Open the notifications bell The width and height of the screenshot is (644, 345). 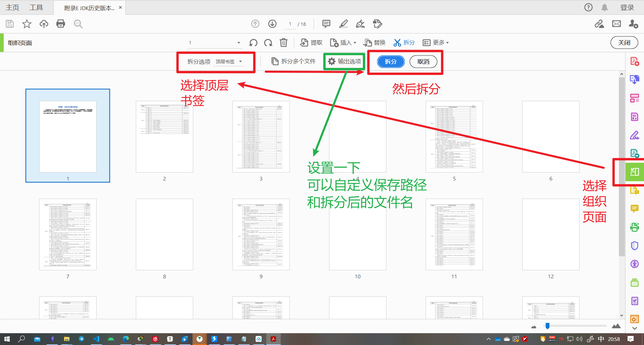click(604, 7)
